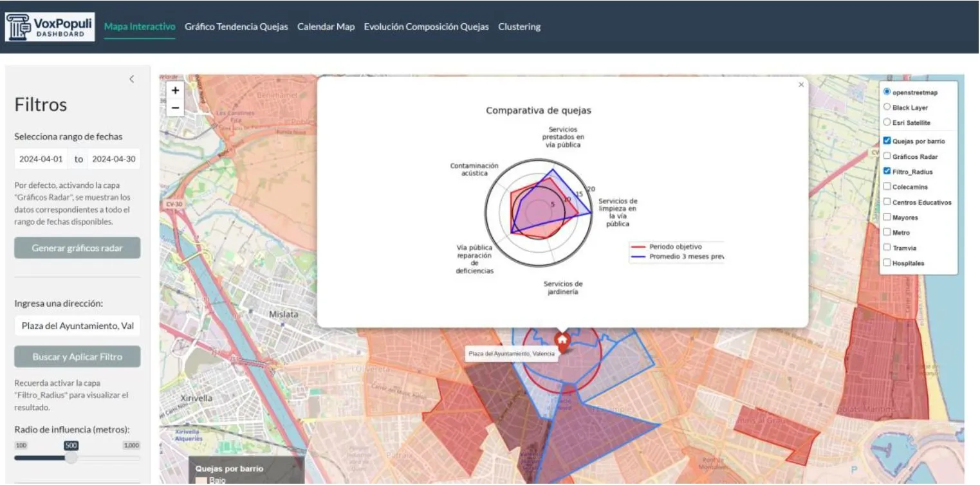This screenshot has height=485, width=980.
Task: Enable the Tramvia layer
Action: click(x=887, y=248)
